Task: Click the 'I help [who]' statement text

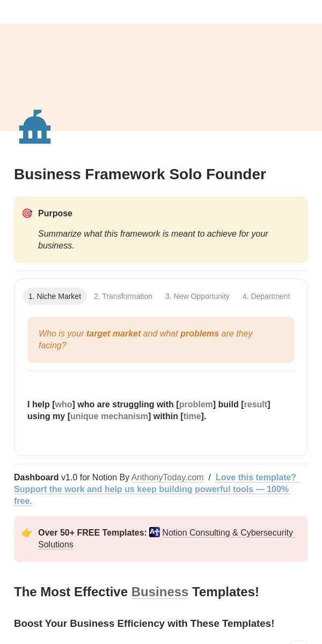Action: [149, 411]
